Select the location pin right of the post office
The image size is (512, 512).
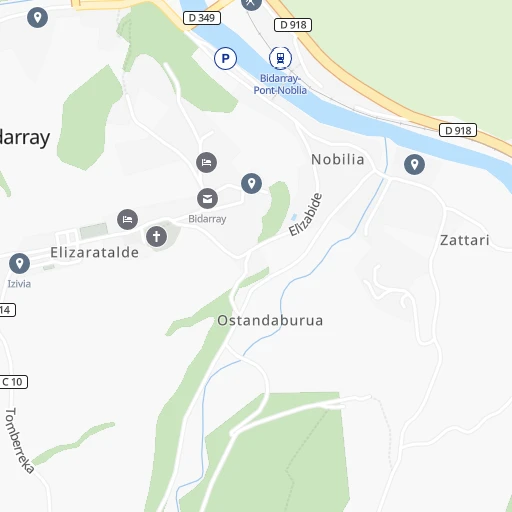pos(251,183)
